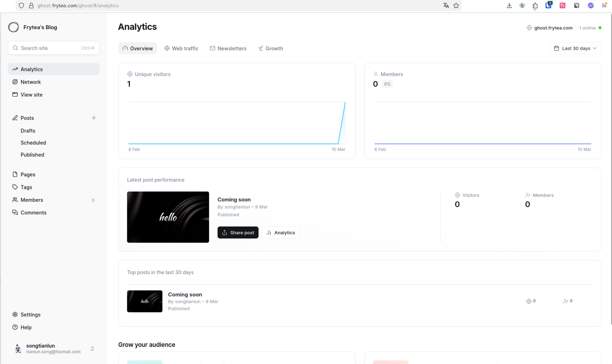
Task: Open the browser downloads icon
Action: coord(509,5)
